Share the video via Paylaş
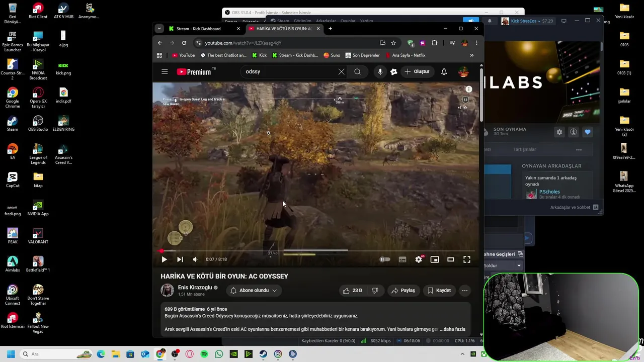The height and width of the screenshot is (362, 644). pos(403,291)
